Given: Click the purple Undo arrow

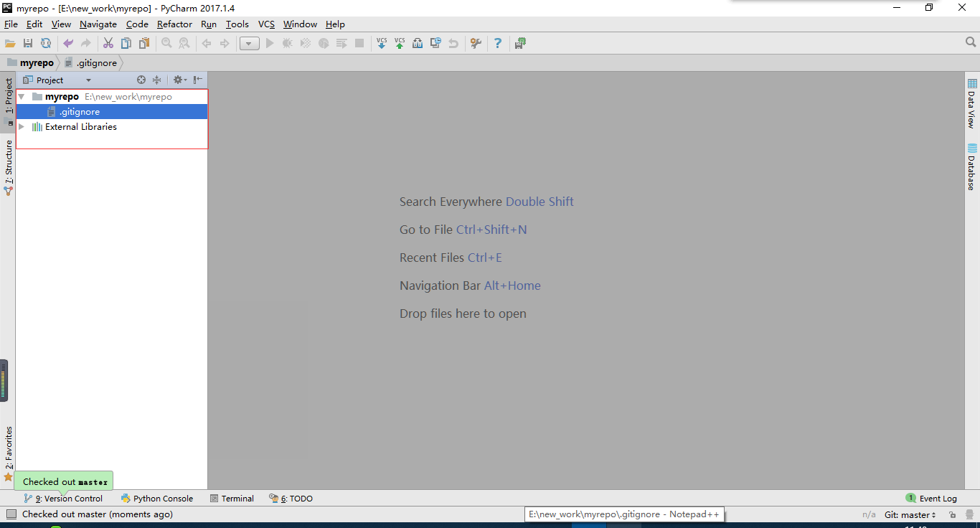Looking at the screenshot, I should [68, 44].
